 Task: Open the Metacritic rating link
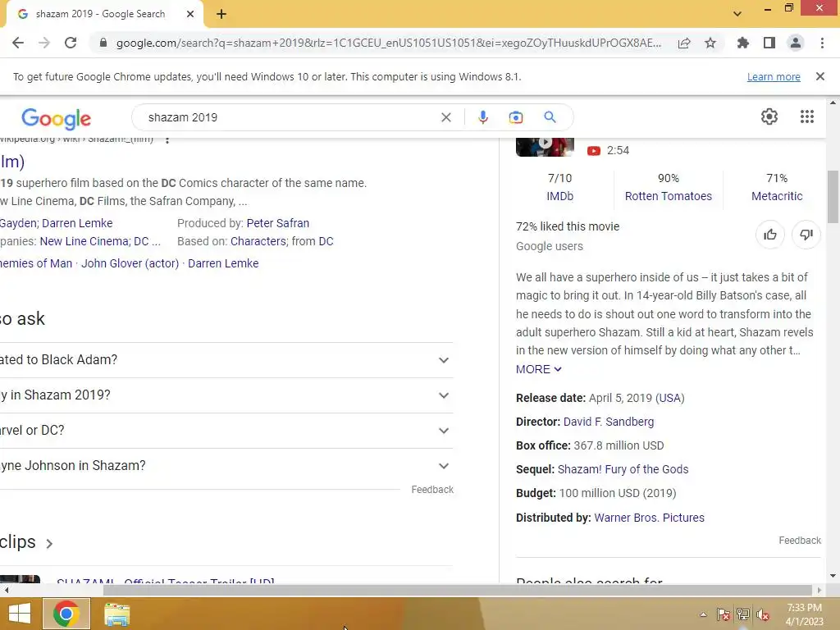click(x=776, y=196)
